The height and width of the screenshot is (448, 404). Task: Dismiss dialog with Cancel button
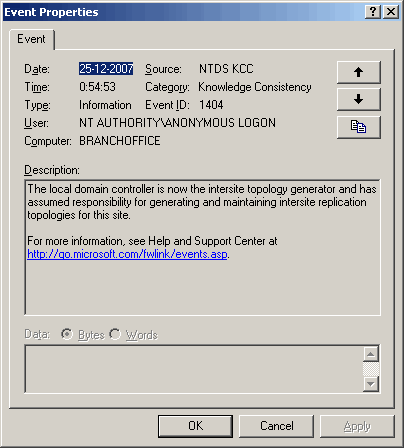coord(277,426)
